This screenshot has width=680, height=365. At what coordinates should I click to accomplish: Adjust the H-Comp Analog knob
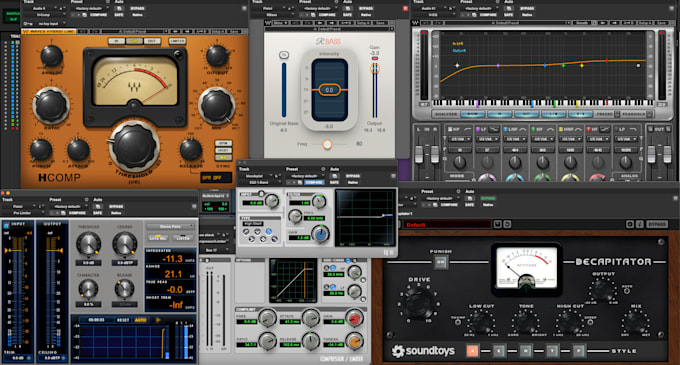(x=51, y=56)
